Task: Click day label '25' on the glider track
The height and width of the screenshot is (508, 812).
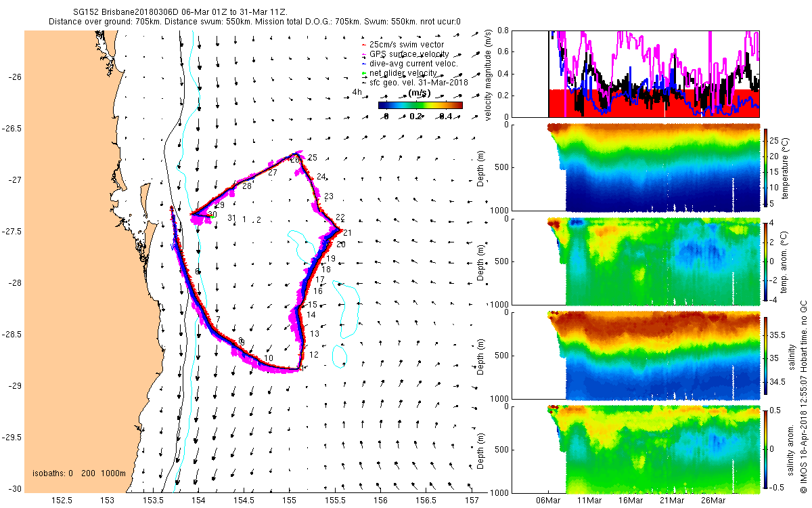Action: tap(312, 158)
